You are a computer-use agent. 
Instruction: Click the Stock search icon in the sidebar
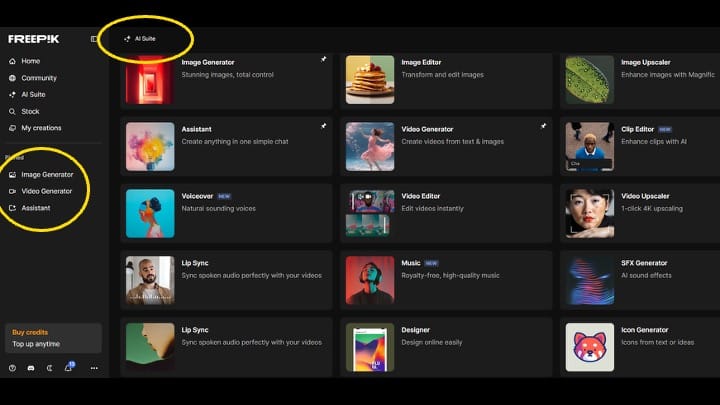pyautogui.click(x=12, y=111)
